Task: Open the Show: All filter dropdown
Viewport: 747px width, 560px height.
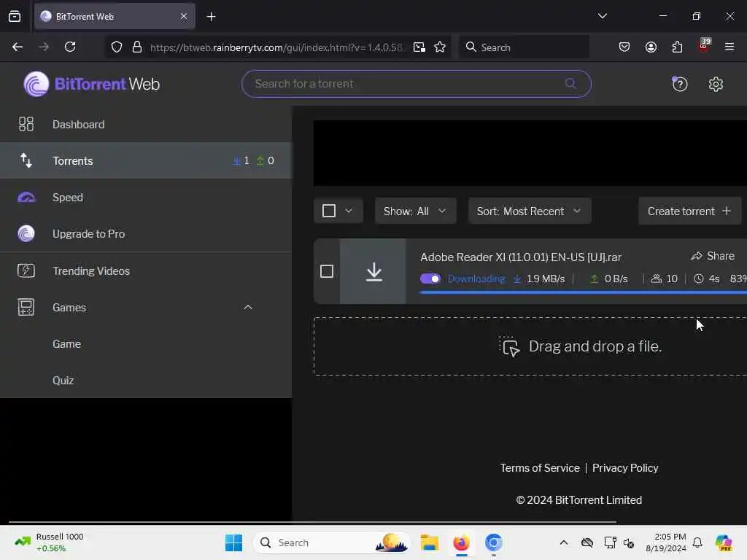Action: [x=415, y=211]
